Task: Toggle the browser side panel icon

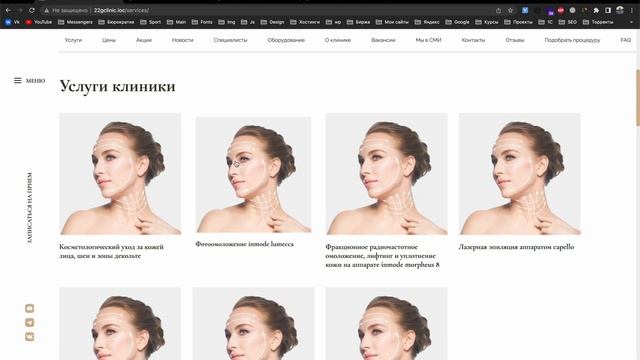Action: pyautogui.click(x=608, y=11)
